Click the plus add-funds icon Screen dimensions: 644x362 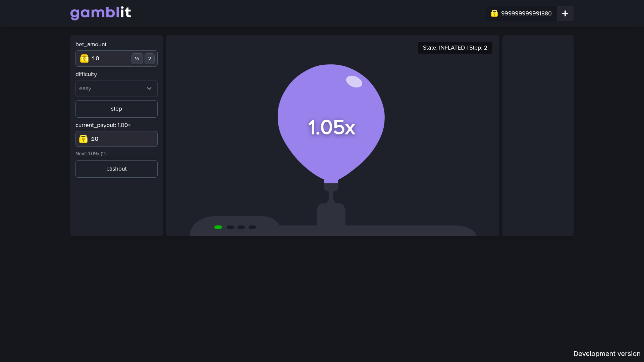tap(565, 13)
